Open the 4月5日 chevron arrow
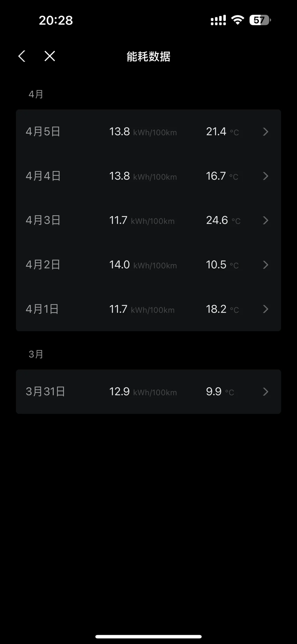Viewport: 297px width, 644px height. (x=265, y=132)
